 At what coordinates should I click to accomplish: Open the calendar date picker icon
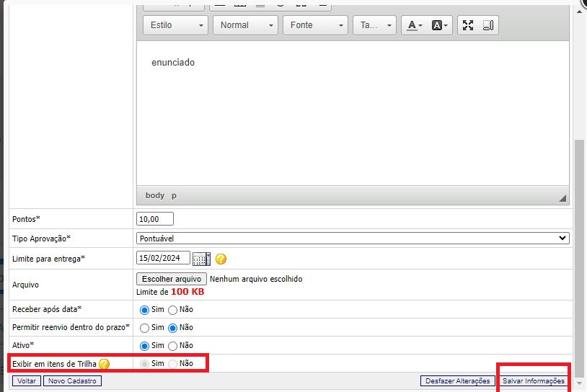(201, 259)
